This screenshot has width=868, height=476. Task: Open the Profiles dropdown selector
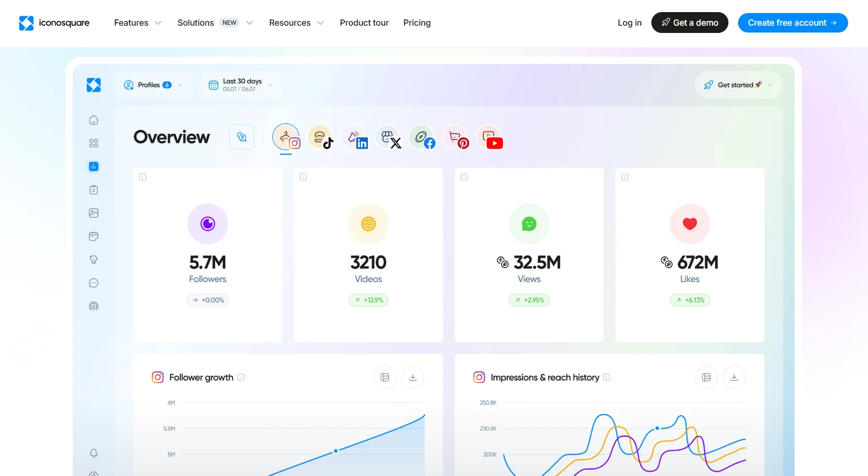(153, 85)
